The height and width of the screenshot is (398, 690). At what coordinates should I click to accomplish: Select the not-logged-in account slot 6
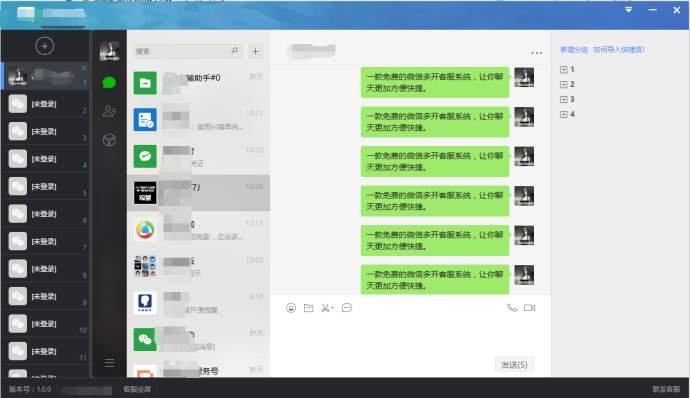coord(45,214)
